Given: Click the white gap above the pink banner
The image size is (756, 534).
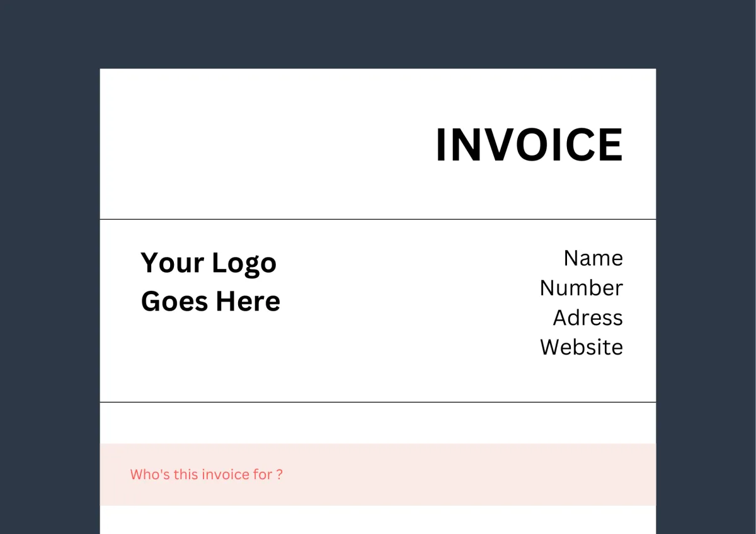Looking at the screenshot, I should [378, 423].
